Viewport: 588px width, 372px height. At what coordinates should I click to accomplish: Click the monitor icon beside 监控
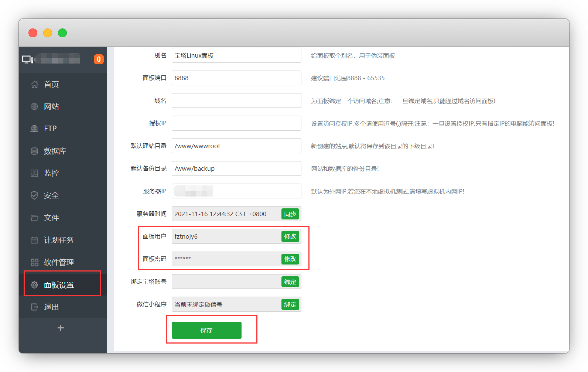point(34,173)
